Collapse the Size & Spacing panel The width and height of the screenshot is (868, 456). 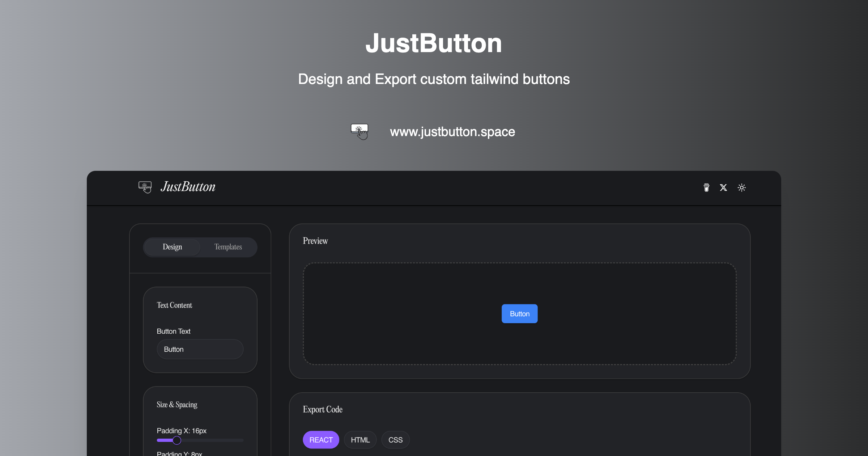(x=177, y=404)
